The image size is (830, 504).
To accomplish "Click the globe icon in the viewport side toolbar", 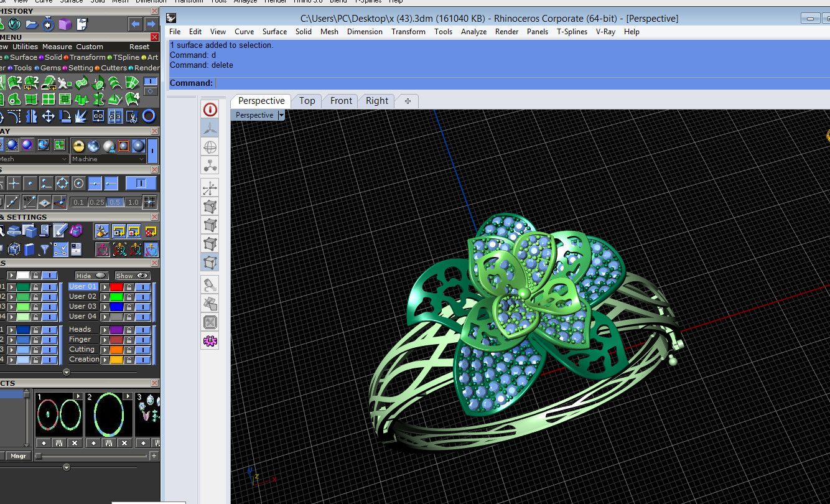I will coord(210,147).
